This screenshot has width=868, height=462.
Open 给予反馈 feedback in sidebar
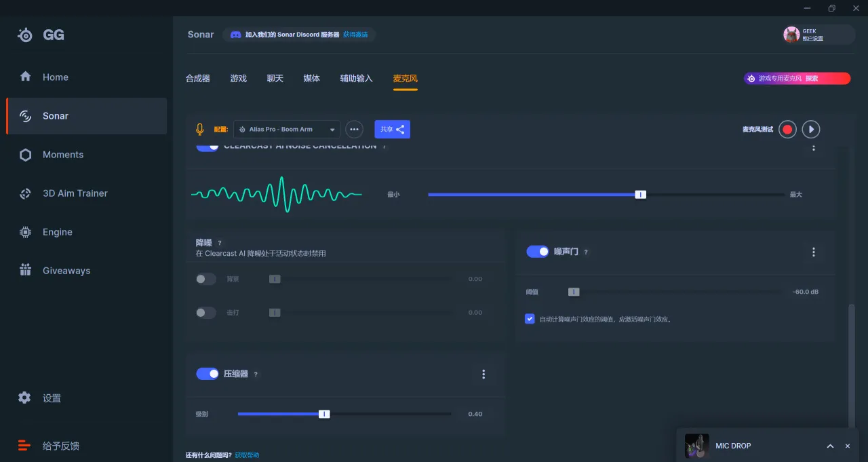tap(60, 446)
